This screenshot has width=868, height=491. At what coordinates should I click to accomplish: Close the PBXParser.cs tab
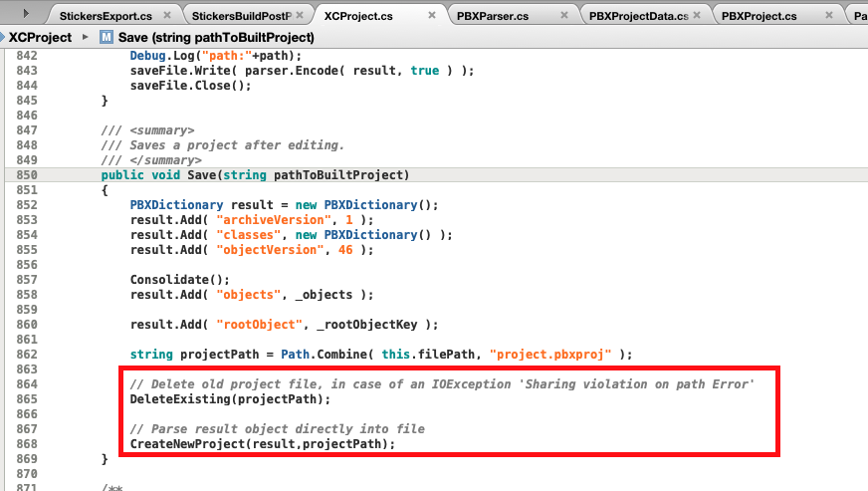click(x=564, y=15)
